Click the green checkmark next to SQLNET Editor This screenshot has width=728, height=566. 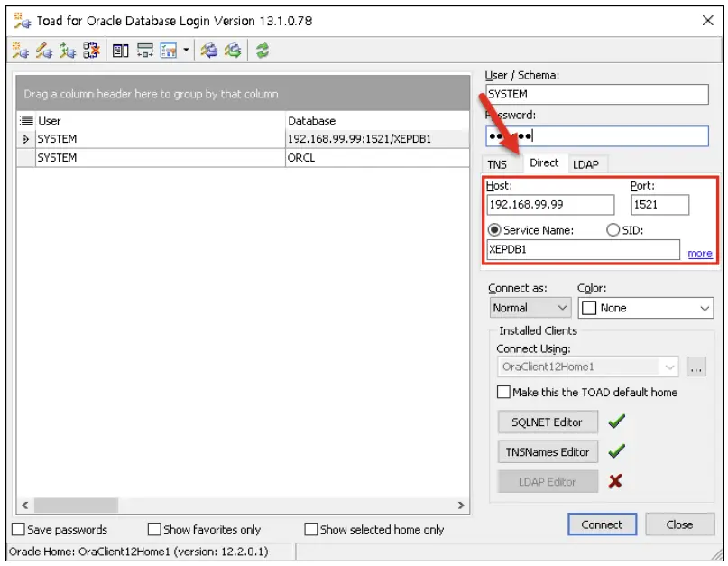(x=616, y=422)
